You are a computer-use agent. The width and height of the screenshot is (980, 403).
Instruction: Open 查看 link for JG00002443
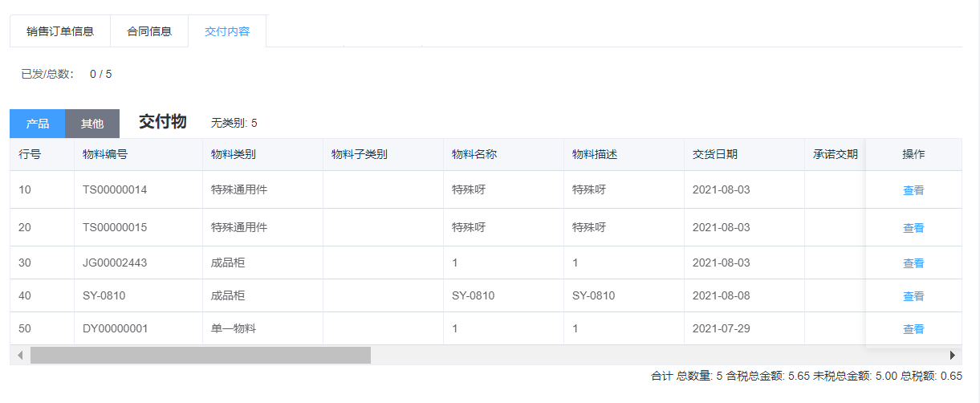click(913, 263)
